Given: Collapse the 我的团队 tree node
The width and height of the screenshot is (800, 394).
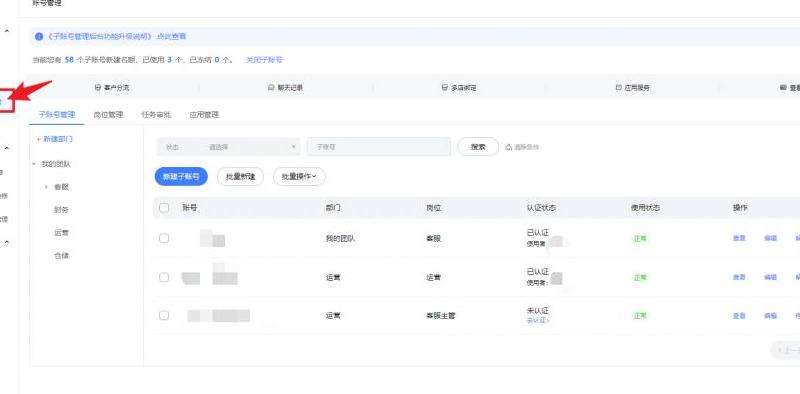Looking at the screenshot, I should click(34, 164).
